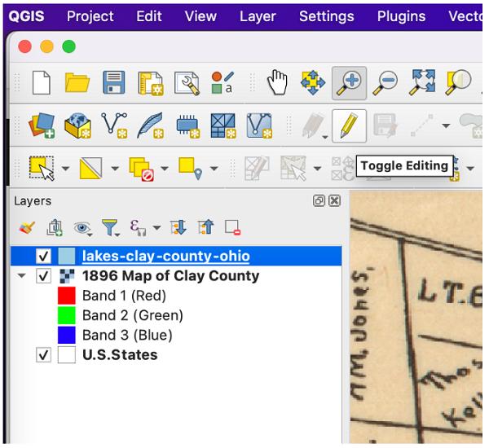489x448 pixels.
Task: Close the Layers panel with X button
Action: [335, 200]
